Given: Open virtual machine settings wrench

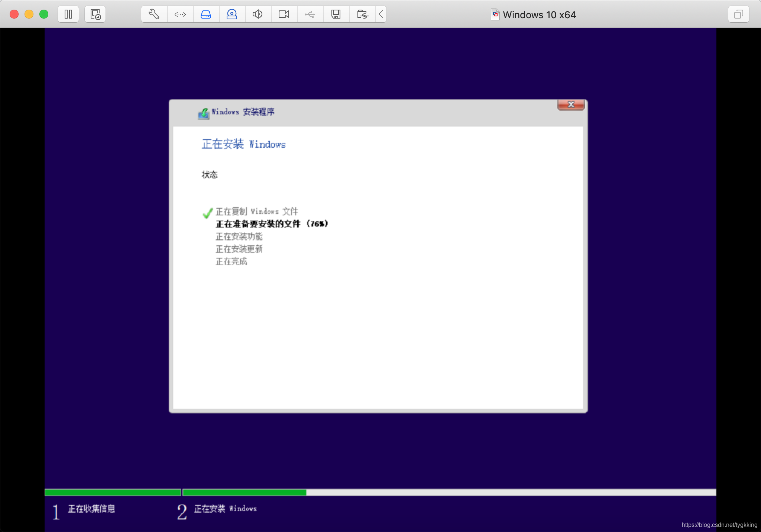Looking at the screenshot, I should coord(154,14).
